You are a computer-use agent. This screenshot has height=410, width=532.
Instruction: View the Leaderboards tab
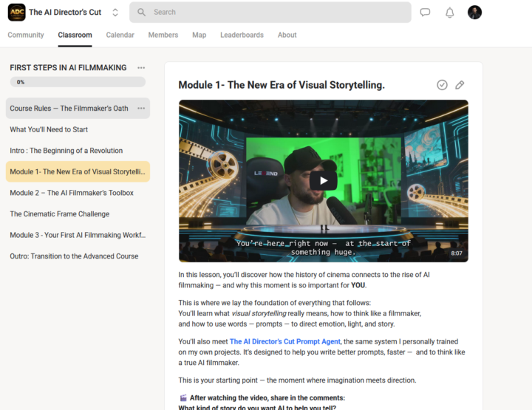(x=242, y=35)
